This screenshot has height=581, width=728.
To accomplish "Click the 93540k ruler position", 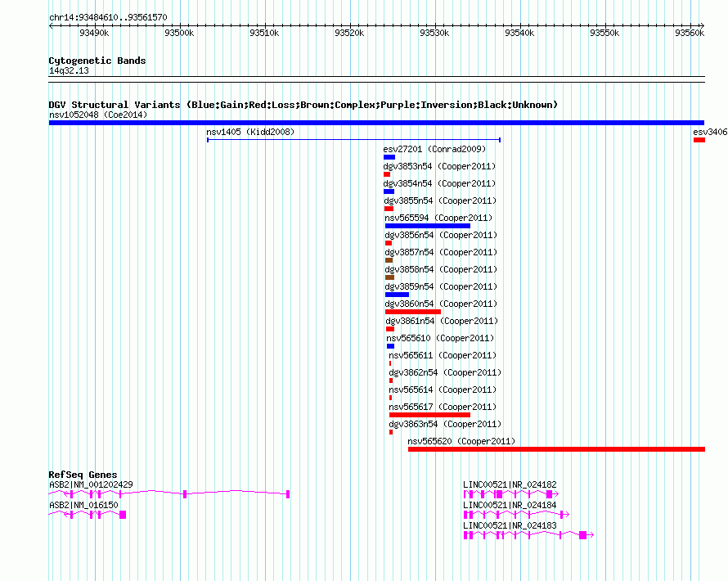I will point(519,33).
